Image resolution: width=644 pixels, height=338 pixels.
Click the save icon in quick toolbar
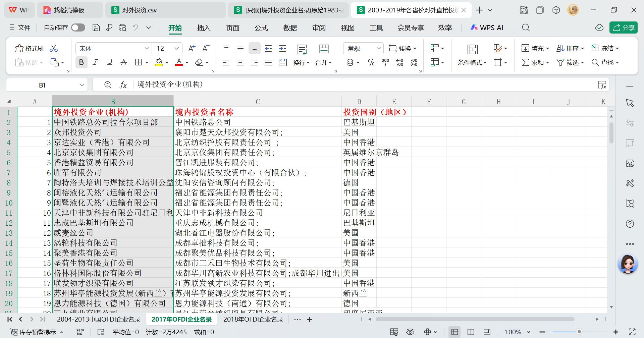tap(96, 28)
